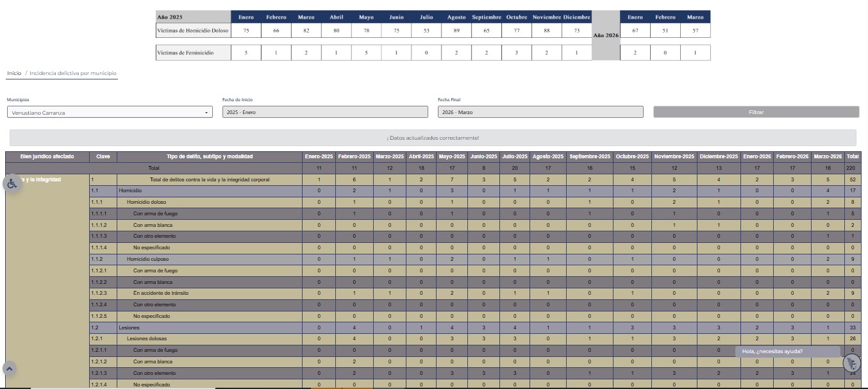This screenshot has height=389, width=868.
Task: Select the Lesiones dolosas row label
Action: (x=146, y=338)
